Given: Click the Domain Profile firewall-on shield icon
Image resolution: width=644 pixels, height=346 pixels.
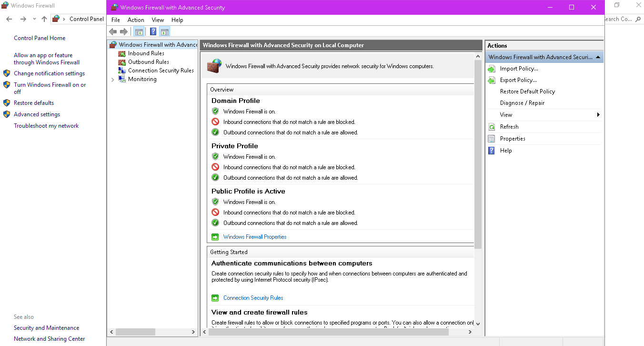Looking at the screenshot, I should point(215,111).
